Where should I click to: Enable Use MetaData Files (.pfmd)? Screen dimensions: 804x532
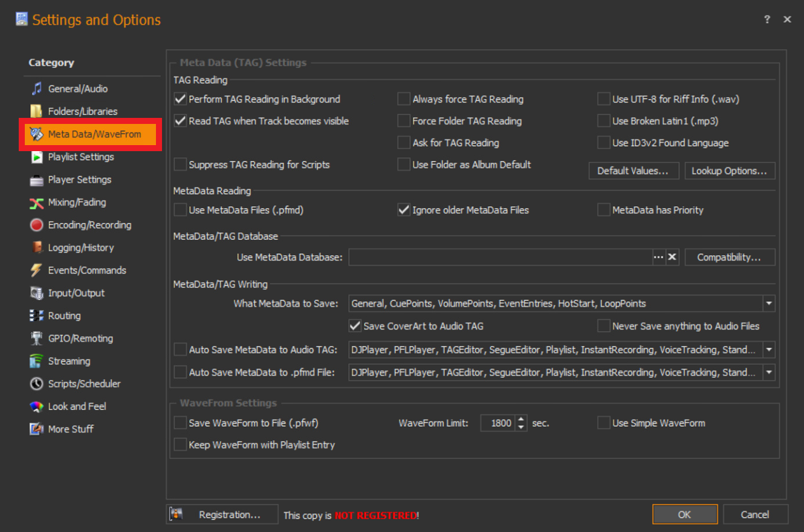[x=180, y=210]
